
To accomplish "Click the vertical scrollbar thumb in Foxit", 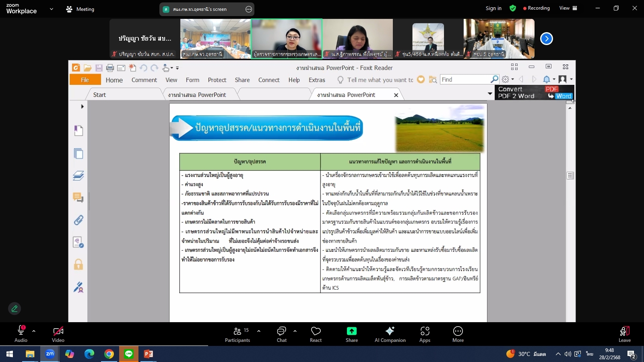I will point(570,176).
